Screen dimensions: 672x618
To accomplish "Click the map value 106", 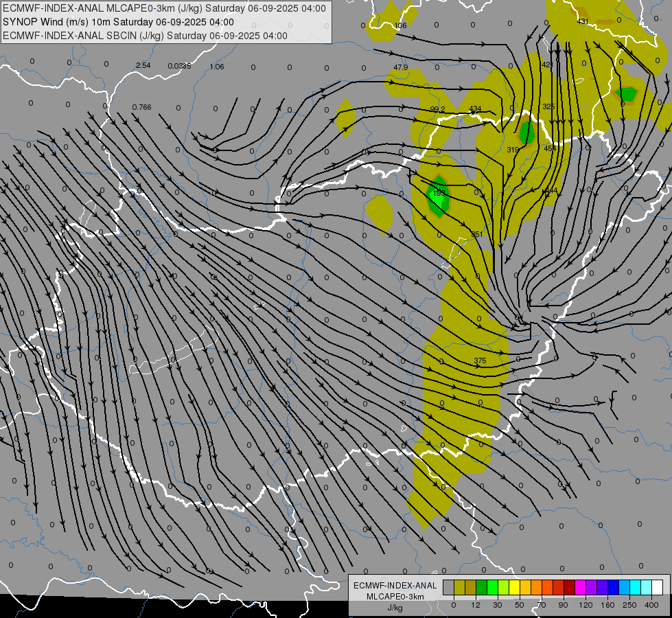I will click(x=400, y=25).
